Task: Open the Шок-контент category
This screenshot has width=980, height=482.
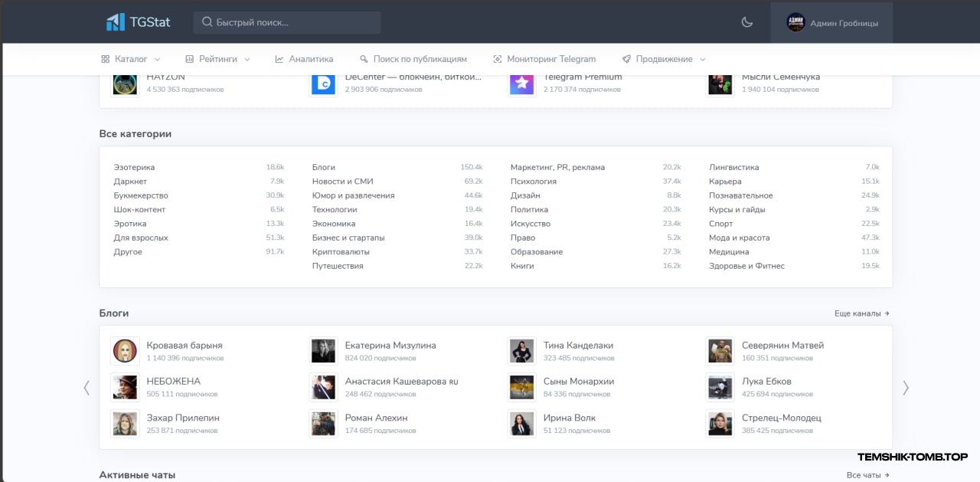Action: (139, 210)
